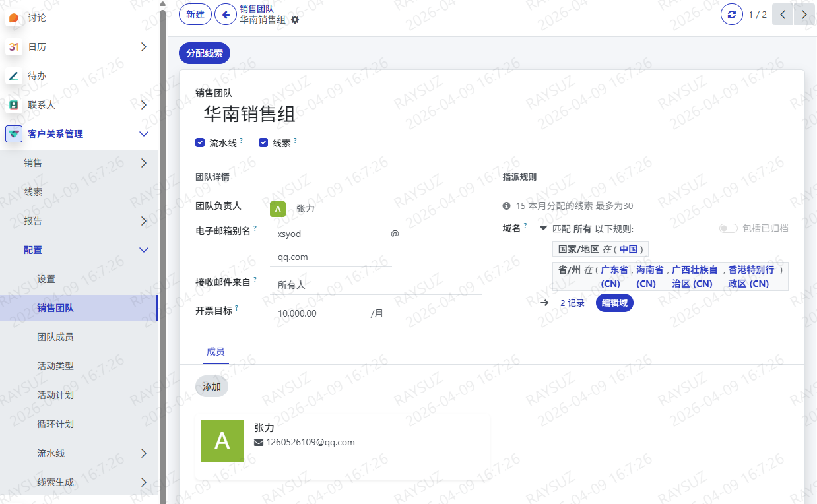Screen dimensions: 817x504
Task: Open the 2 记录 link
Action: (x=572, y=303)
